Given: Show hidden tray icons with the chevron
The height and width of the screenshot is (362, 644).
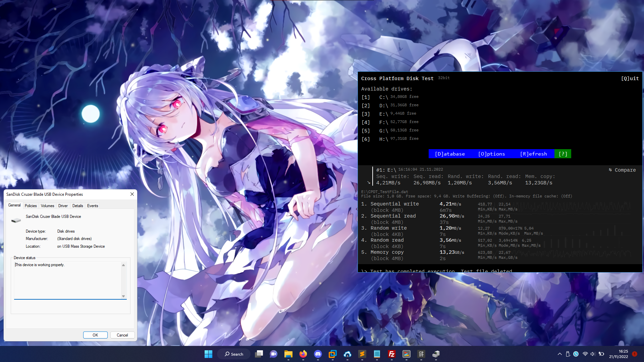Looking at the screenshot, I should 559,354.
